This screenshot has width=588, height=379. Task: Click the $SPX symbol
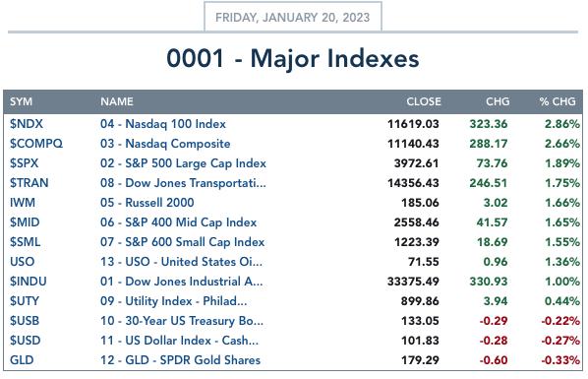(x=24, y=163)
